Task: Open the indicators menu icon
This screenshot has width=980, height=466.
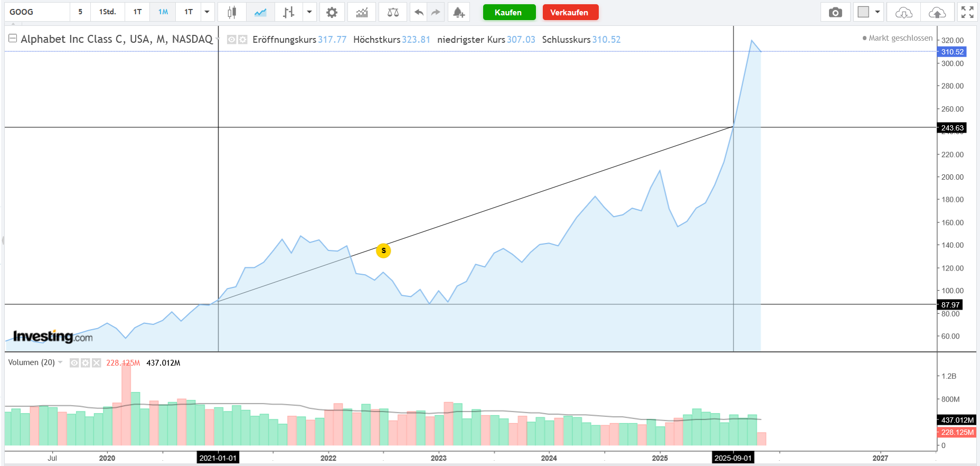Action: point(362,12)
